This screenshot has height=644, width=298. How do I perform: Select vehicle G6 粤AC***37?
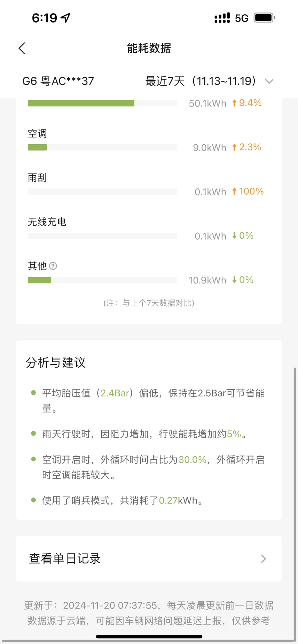(x=58, y=81)
